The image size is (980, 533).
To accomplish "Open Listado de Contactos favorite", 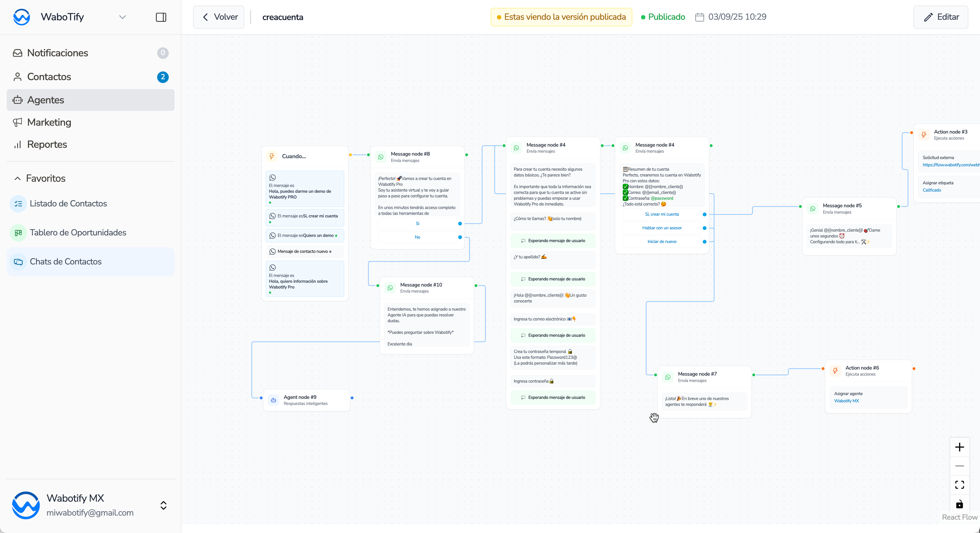I will point(91,204).
